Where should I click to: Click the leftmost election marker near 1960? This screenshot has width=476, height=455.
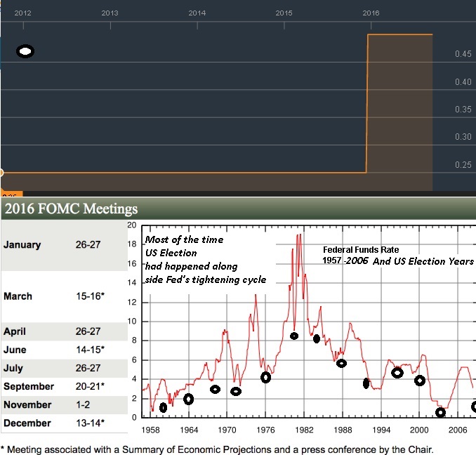click(x=164, y=407)
